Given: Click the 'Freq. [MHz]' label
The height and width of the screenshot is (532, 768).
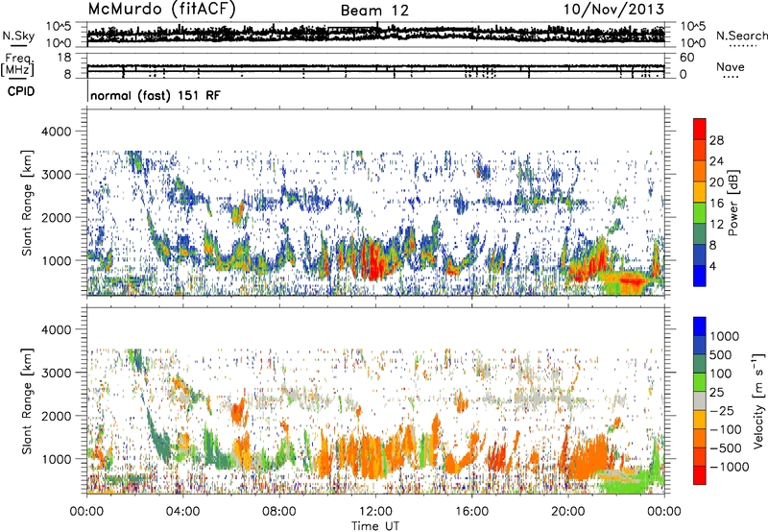Looking at the screenshot, I should click(17, 64).
